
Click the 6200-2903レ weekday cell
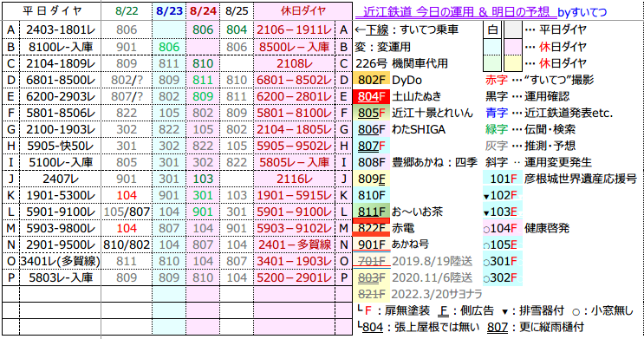click(61, 96)
